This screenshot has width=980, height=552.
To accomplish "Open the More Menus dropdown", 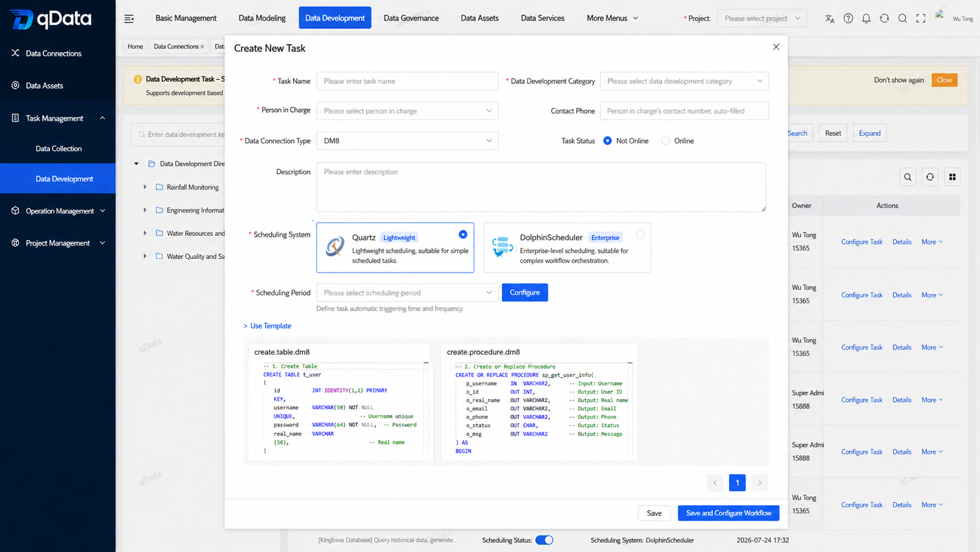I will [x=612, y=18].
